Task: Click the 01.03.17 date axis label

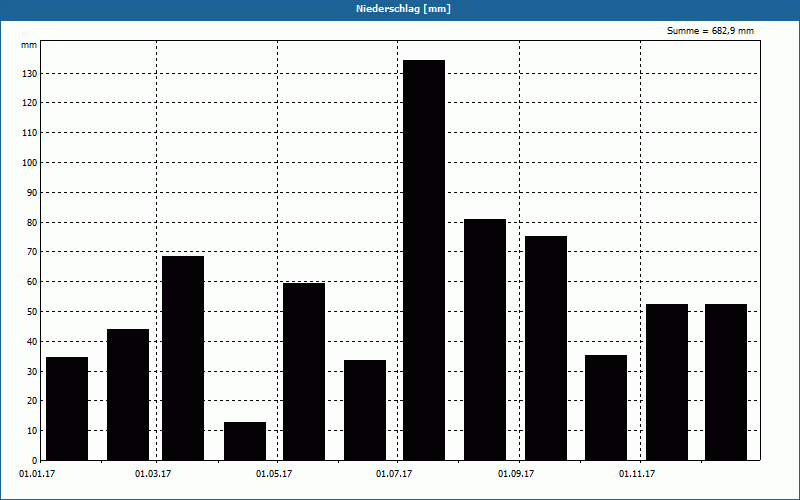Action: pyautogui.click(x=153, y=474)
